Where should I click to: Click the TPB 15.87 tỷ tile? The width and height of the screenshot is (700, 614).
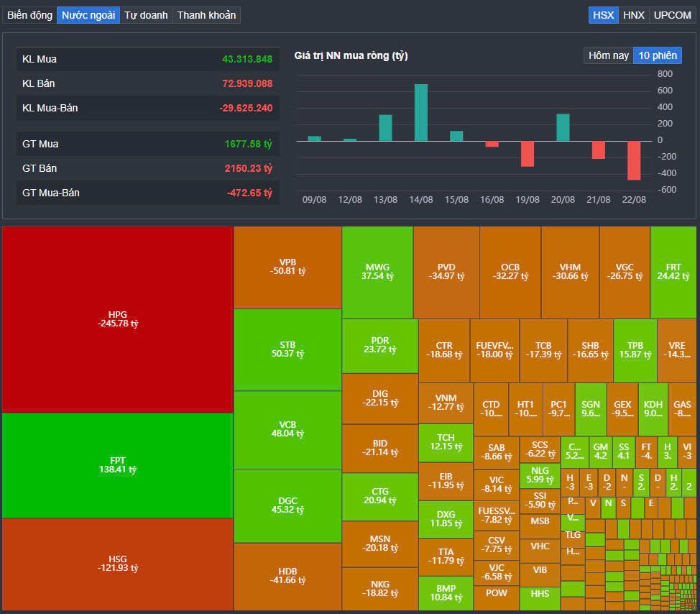[x=635, y=350]
